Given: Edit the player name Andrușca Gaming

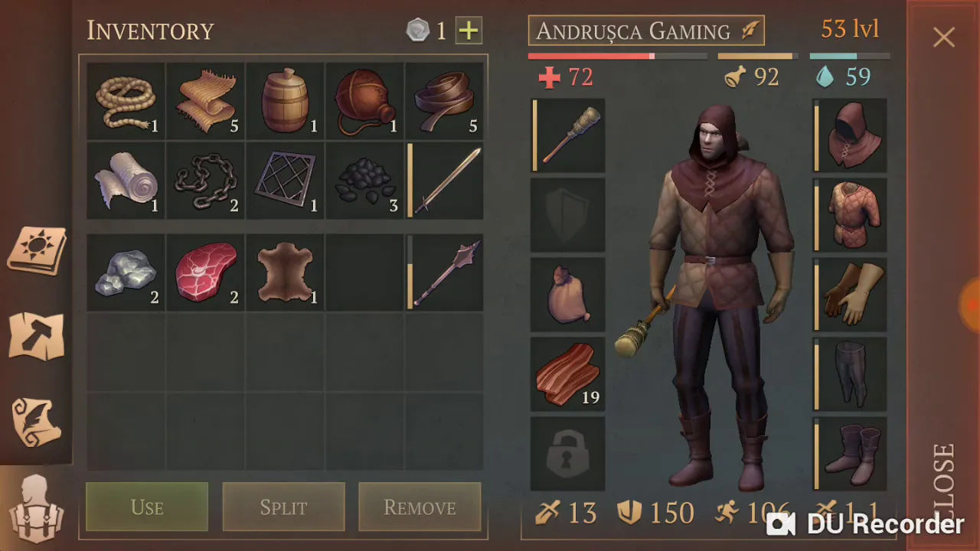Looking at the screenshot, I should pos(646,31).
